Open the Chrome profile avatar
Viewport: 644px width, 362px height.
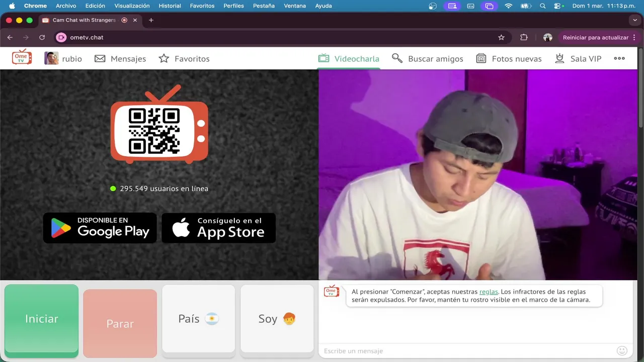[x=548, y=37]
